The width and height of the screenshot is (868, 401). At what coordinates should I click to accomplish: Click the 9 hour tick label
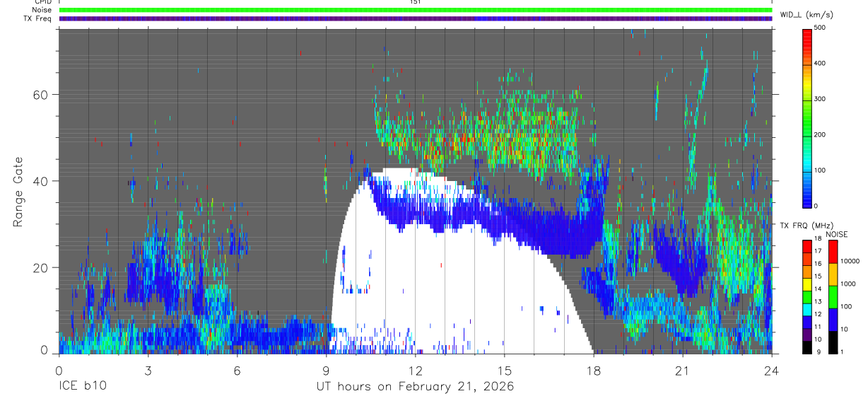click(x=326, y=371)
